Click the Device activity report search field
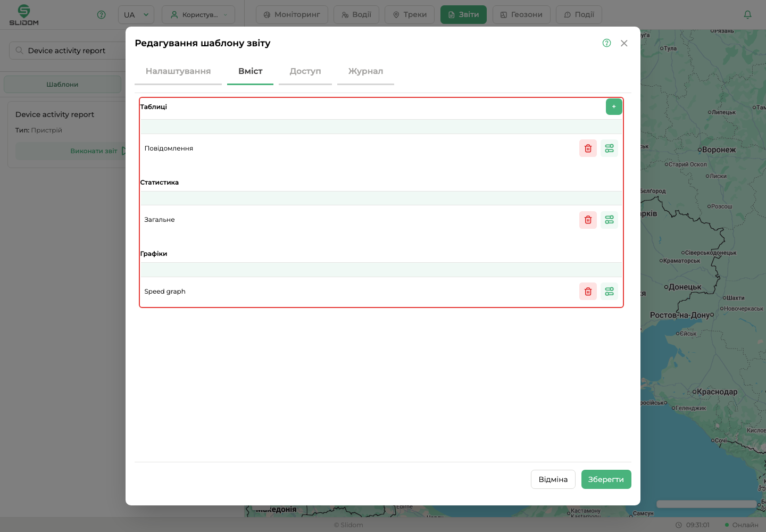Viewport: 766px width, 532px height. (x=68, y=51)
